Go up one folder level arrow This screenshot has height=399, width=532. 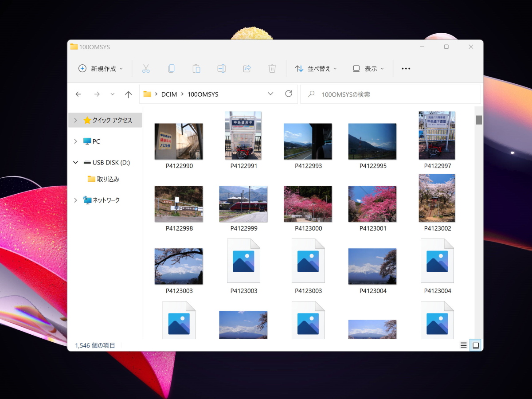[129, 94]
